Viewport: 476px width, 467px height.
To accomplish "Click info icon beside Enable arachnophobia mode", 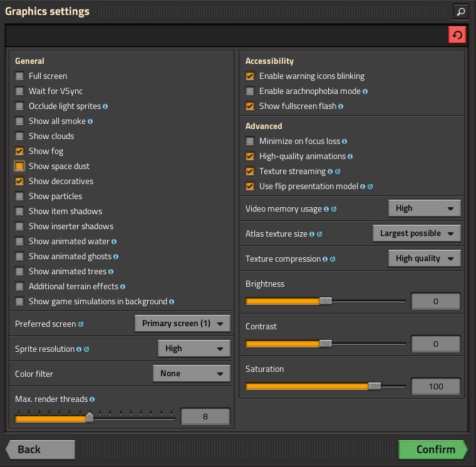I will pyautogui.click(x=365, y=91).
